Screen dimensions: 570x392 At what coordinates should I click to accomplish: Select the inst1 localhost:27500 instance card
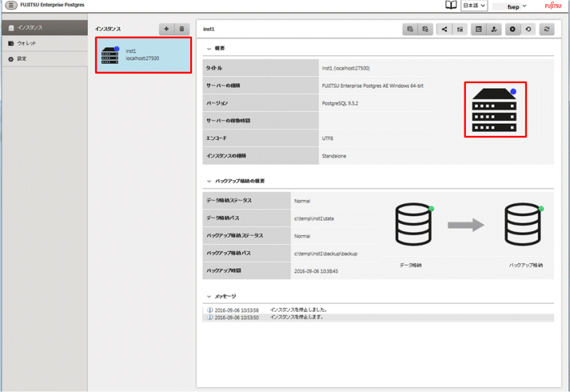144,55
